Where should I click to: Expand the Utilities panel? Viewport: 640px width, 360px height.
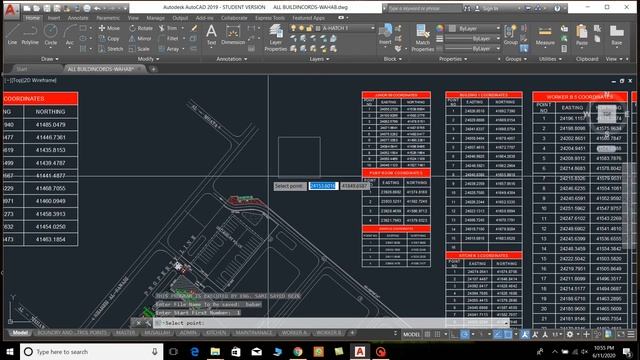coord(550,59)
